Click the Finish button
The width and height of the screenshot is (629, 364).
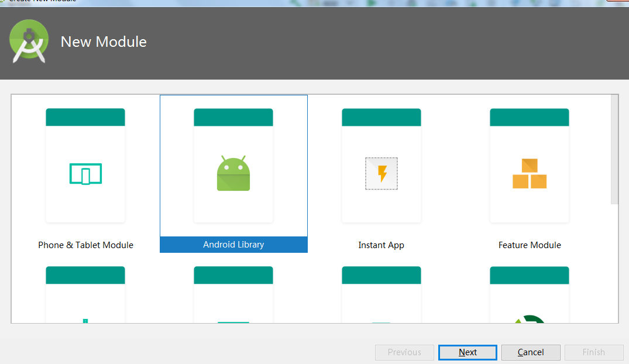594,352
